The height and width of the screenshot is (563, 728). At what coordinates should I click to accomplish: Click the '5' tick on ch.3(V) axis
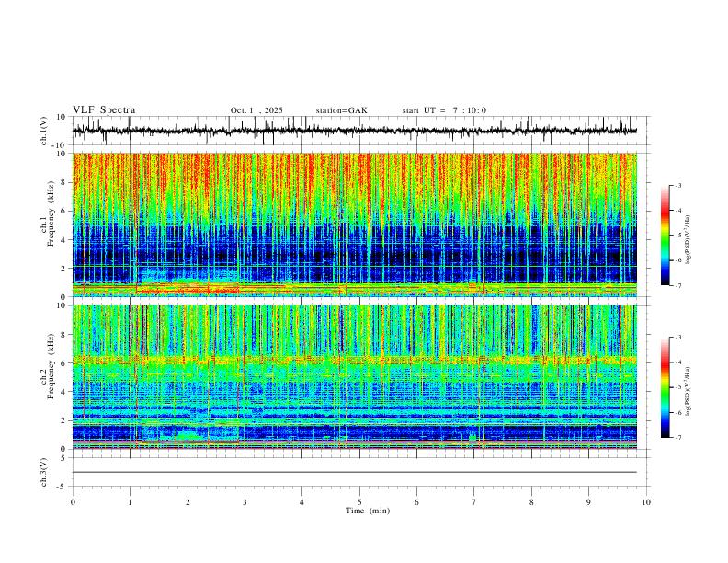64,457
